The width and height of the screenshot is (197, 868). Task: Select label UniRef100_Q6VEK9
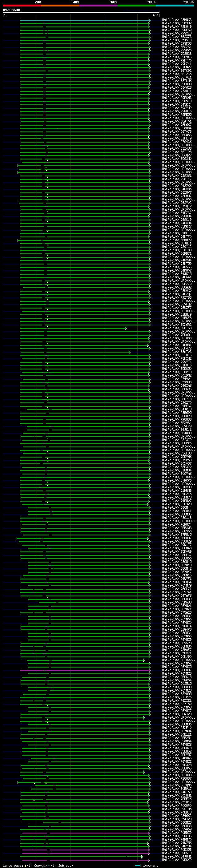pos(177,426)
